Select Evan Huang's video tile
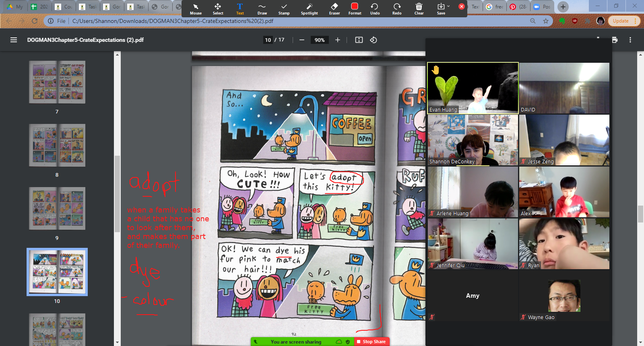Viewport: 644px width, 346px height. click(473, 88)
